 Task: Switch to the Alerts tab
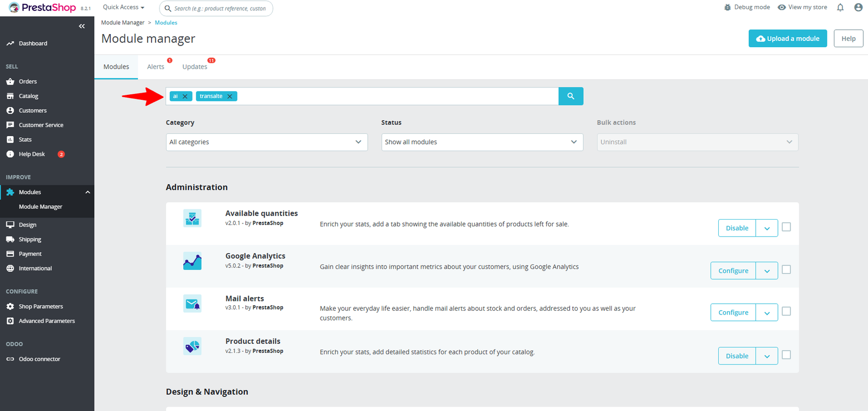pos(156,67)
